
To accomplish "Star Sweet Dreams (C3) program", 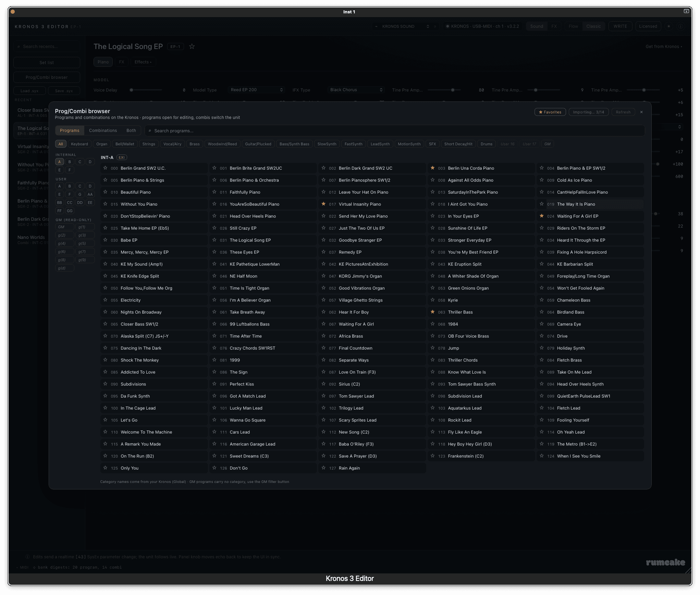I will coord(214,456).
